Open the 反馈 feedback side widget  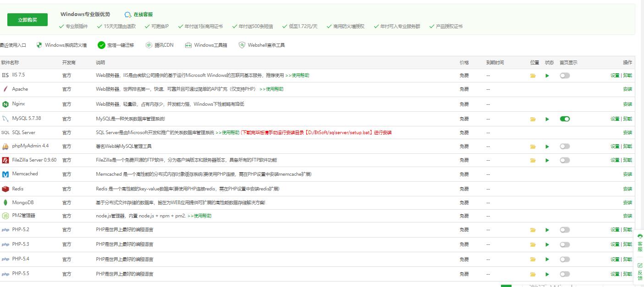tap(640, 272)
